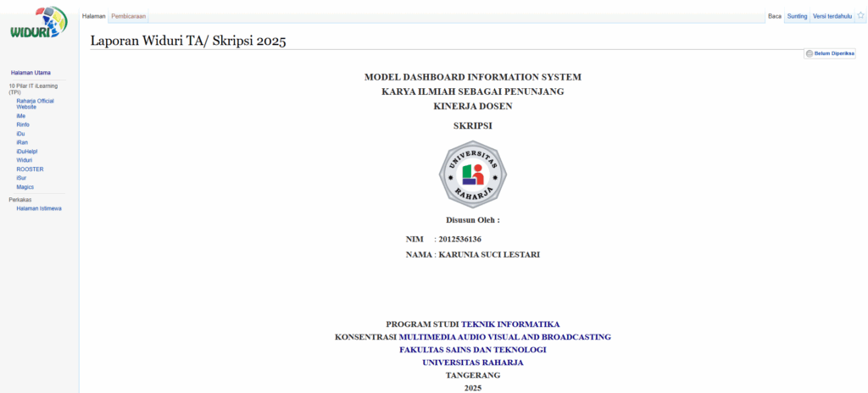Open MULTIMEDIA AUDIO VISUAL AND BROADCASTING link
This screenshot has width=868, height=393.
point(504,337)
